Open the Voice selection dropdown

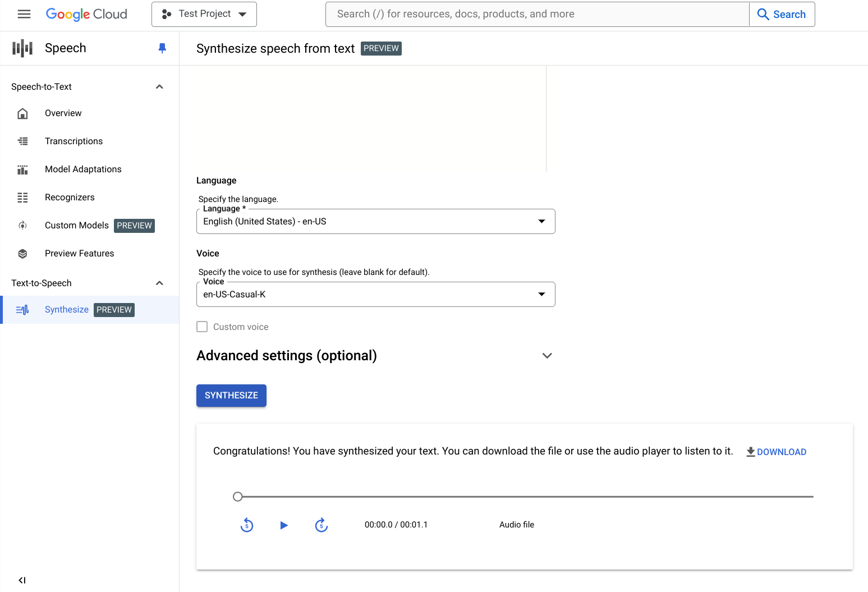point(375,295)
